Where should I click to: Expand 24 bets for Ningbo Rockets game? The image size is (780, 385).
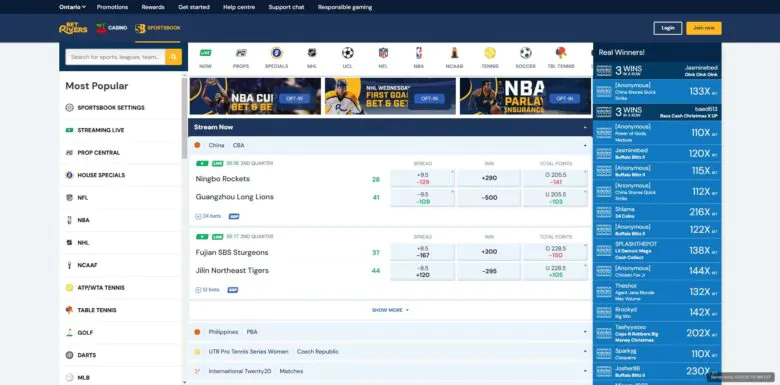pos(208,216)
